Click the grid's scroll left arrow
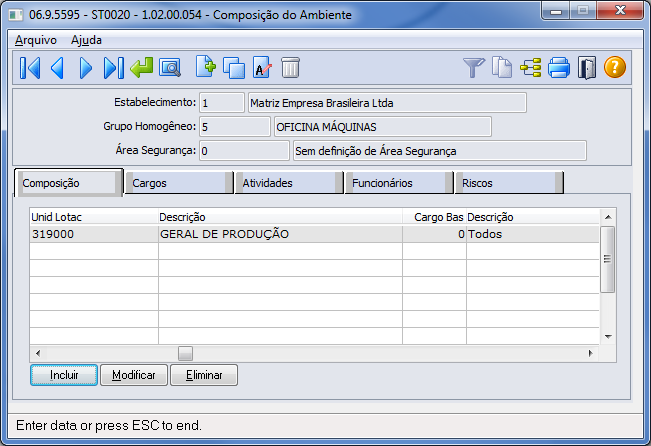The image size is (651, 446). click(x=38, y=353)
